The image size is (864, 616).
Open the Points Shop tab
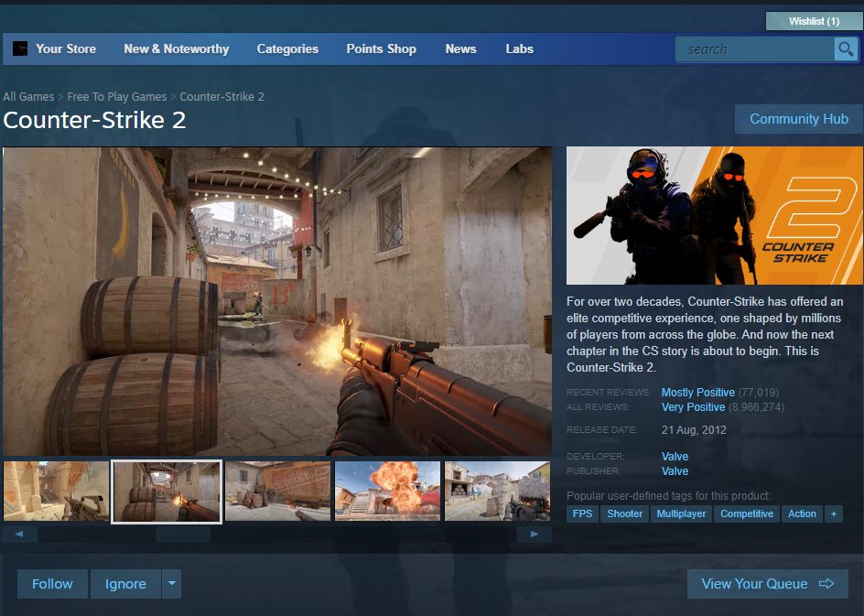381,49
